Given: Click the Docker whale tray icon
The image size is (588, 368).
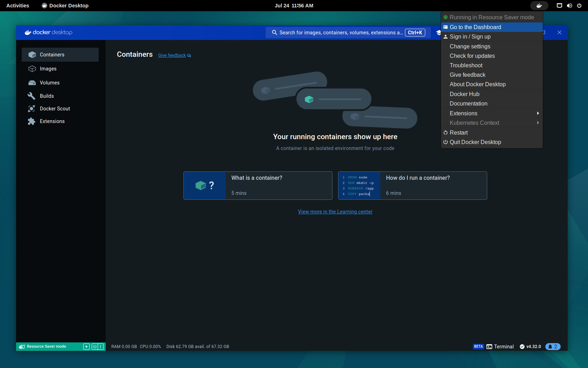Looking at the screenshot, I should click(539, 6).
